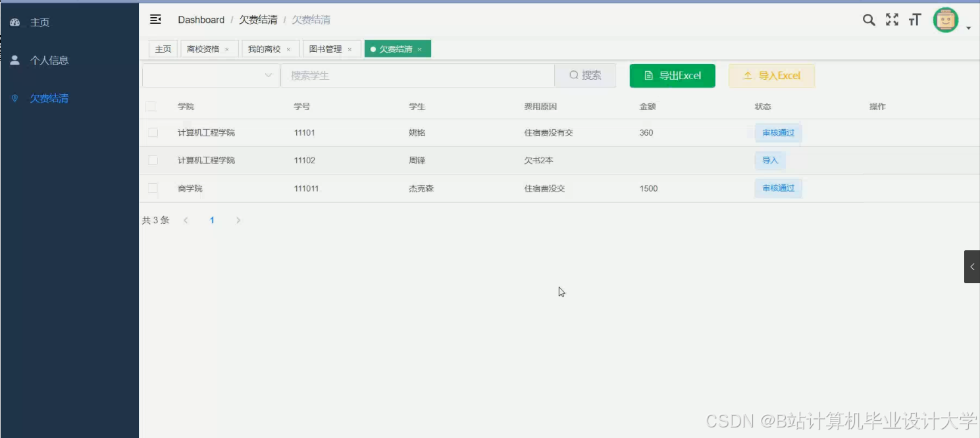
Task: Click the 欠费结清 location icon in sidebar
Action: 14,98
